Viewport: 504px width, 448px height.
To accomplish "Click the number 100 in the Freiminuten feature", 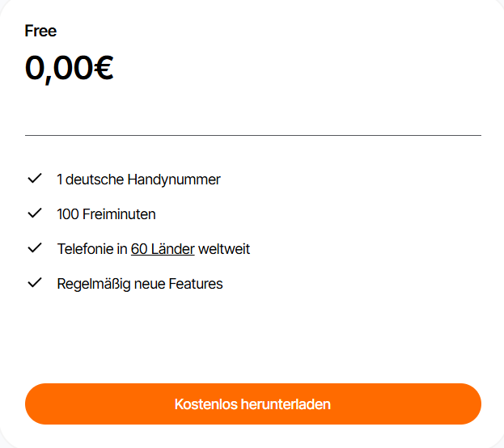I will (68, 214).
